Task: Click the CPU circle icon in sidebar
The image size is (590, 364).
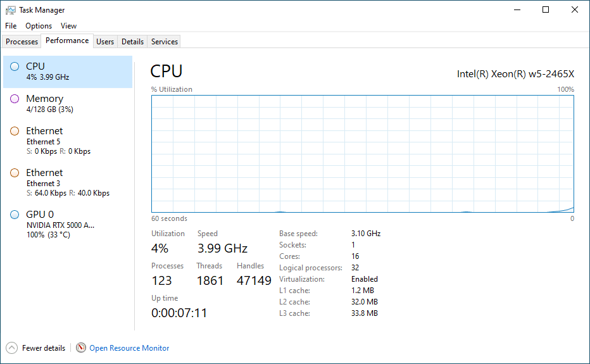Action: pyautogui.click(x=15, y=66)
